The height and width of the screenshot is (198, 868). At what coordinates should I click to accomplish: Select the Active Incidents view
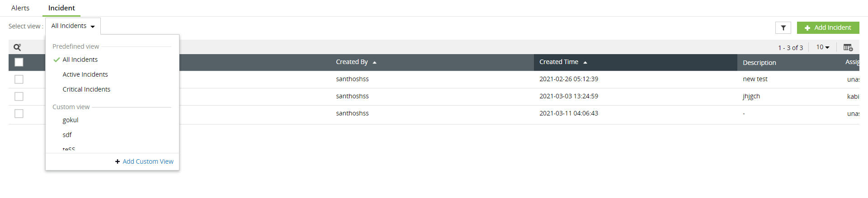tap(85, 74)
